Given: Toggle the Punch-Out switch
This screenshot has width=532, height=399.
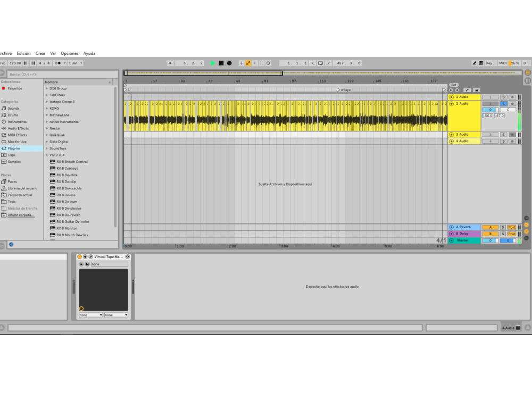Looking at the screenshot, I should pos(328,63).
